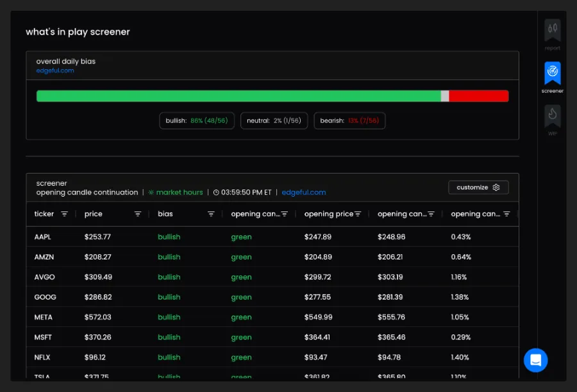The height and width of the screenshot is (392, 577).
Task: Select the screener sidebar icon
Action: (553, 73)
